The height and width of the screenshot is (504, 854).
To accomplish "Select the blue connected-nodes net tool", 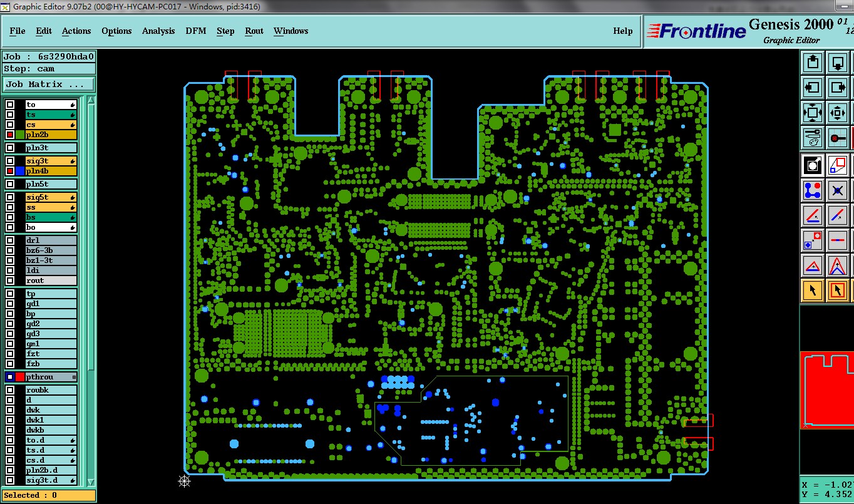I will pyautogui.click(x=813, y=190).
